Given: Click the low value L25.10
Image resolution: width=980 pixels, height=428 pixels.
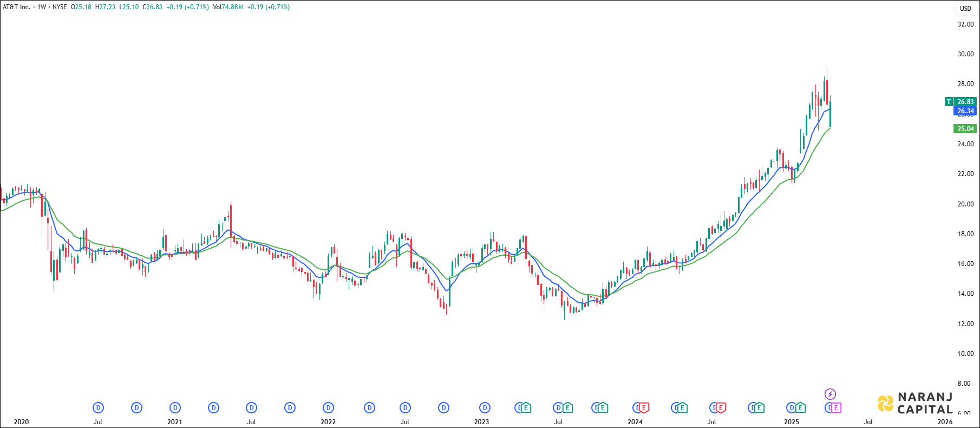Looking at the screenshot, I should [129, 7].
